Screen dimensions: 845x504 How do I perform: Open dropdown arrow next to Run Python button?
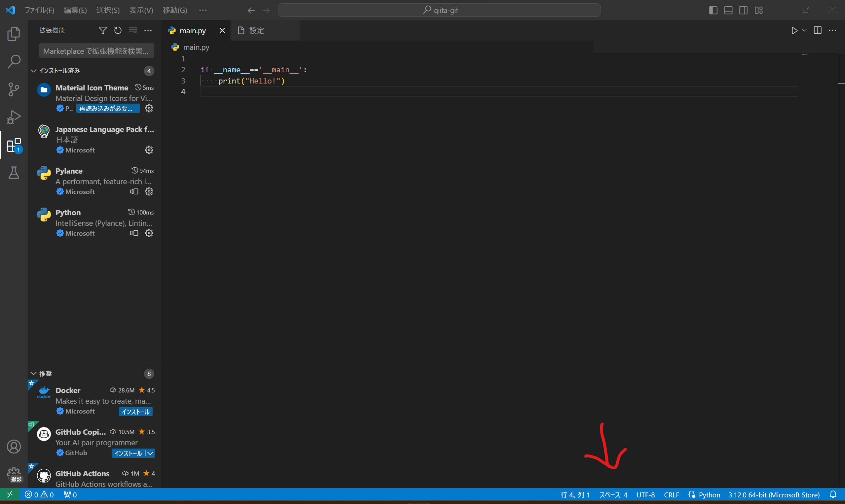804,31
